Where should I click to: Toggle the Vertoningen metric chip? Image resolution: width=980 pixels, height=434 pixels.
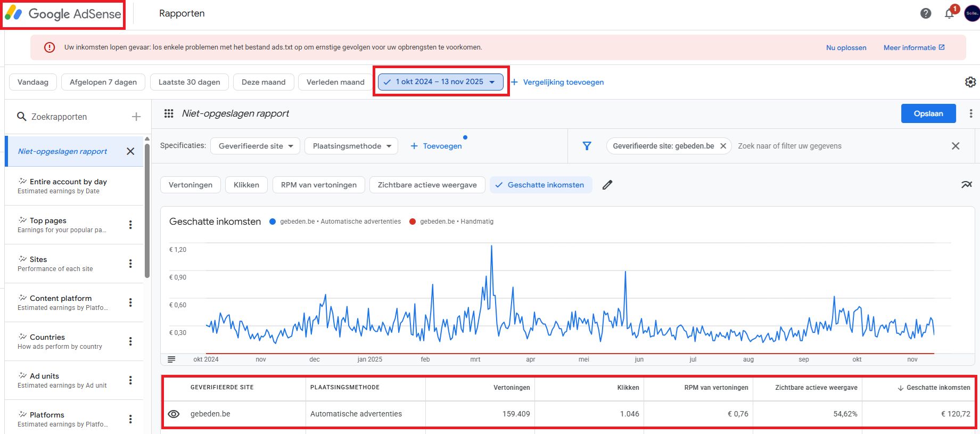coord(191,185)
